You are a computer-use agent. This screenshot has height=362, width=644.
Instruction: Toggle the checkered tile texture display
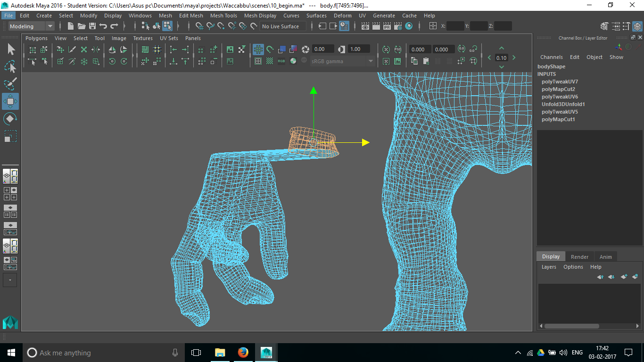tap(270, 61)
